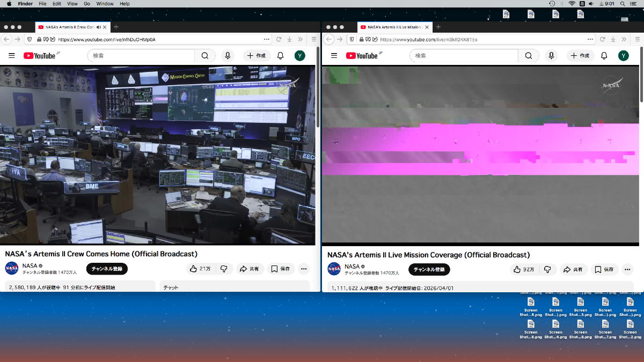The image size is (644, 362).
Task: Expand toolbar overflow chevrons in right browser
Action: click(623, 39)
